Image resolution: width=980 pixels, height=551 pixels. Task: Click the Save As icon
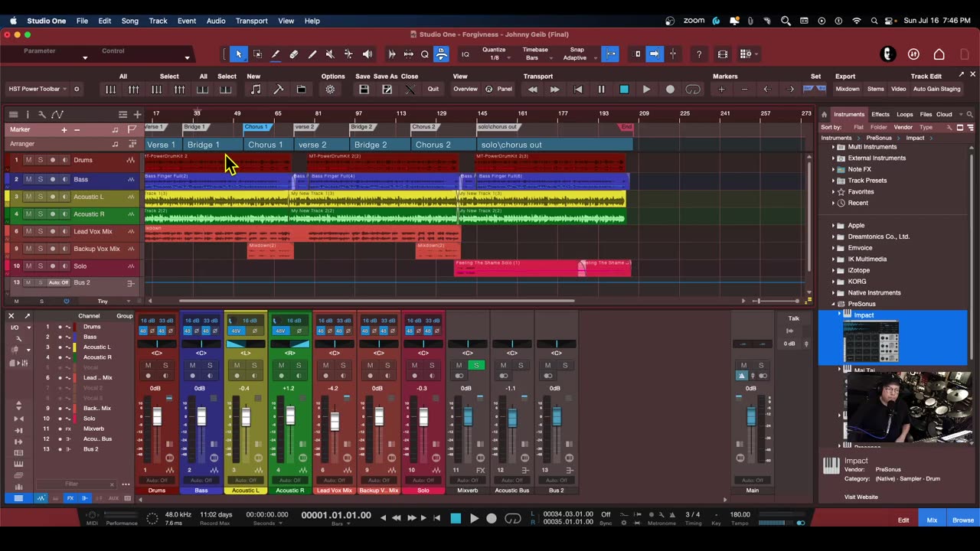pos(387,90)
